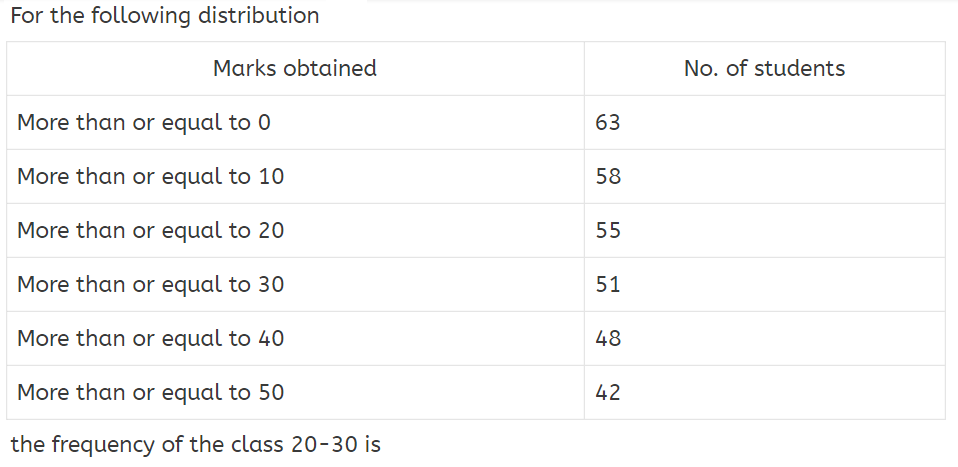Click the "No. of students" column header

[x=764, y=69]
